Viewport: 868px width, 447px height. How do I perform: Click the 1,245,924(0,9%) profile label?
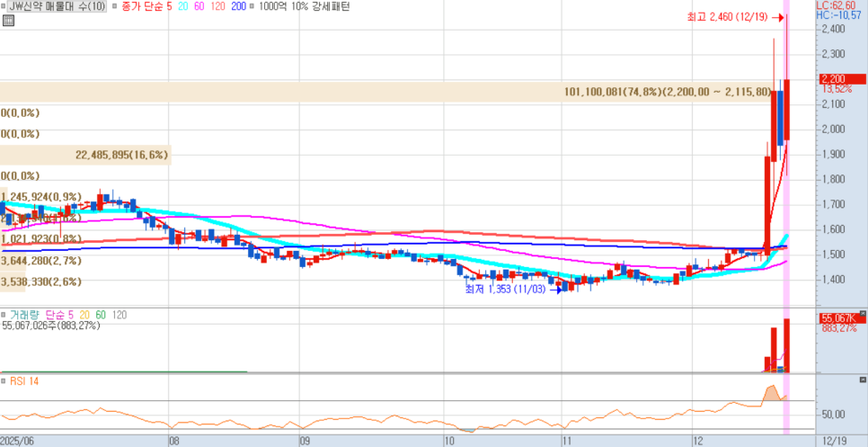[41, 197]
